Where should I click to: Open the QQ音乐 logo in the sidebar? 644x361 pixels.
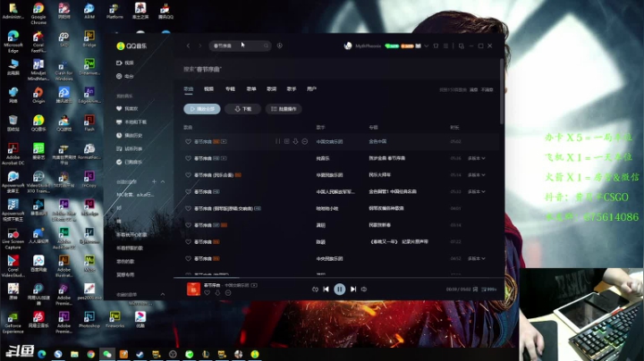pyautogui.click(x=131, y=46)
